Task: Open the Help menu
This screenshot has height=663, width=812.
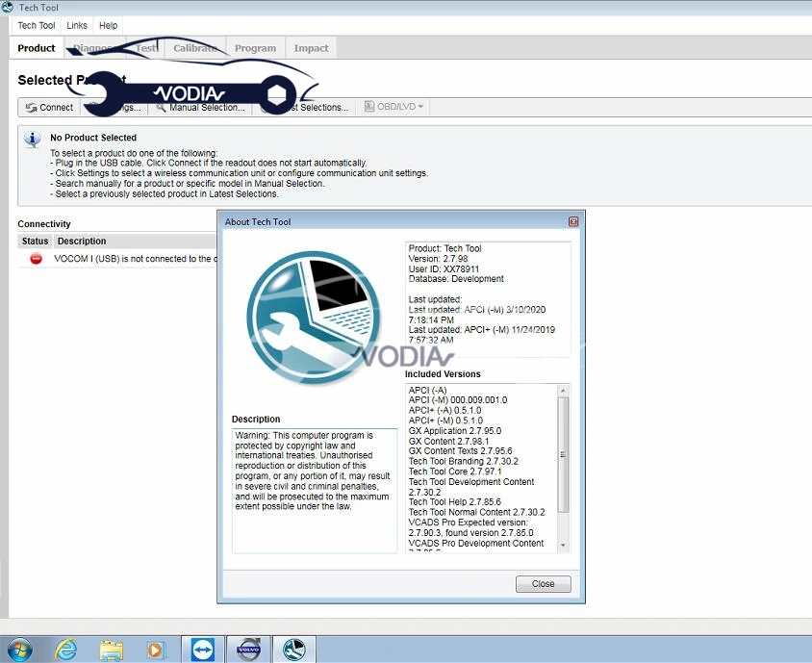Action: (108, 25)
